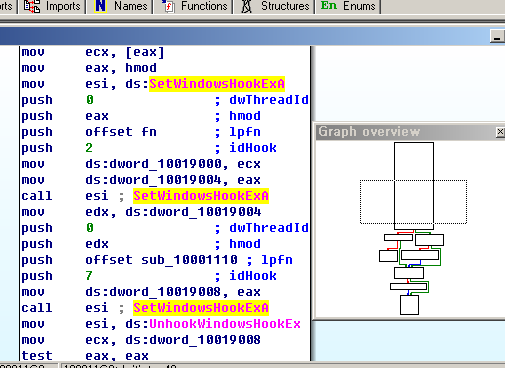The height and width of the screenshot is (368, 505).
Task: Switch to the Structures tab label
Action: 285,6
